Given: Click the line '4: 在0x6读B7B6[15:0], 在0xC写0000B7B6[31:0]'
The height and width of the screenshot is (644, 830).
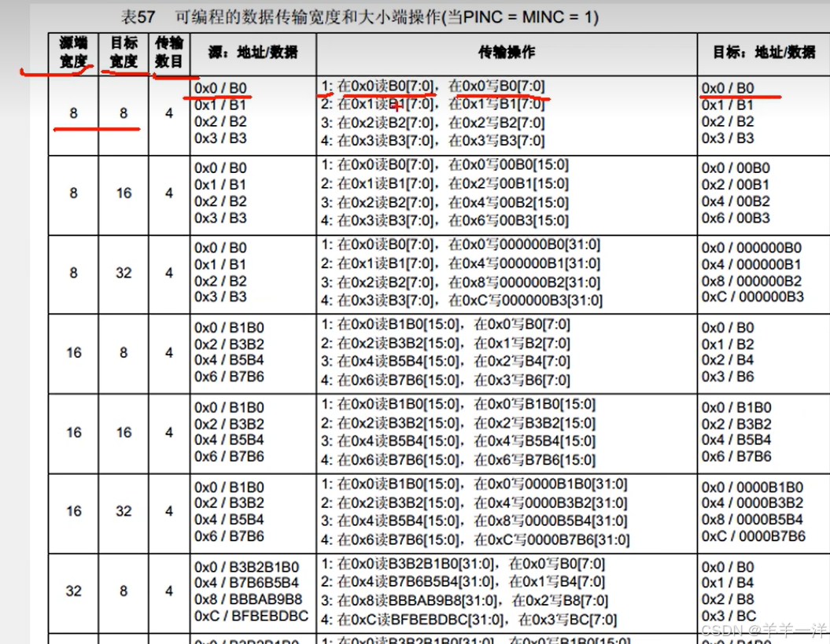Looking at the screenshot, I should [x=475, y=539].
